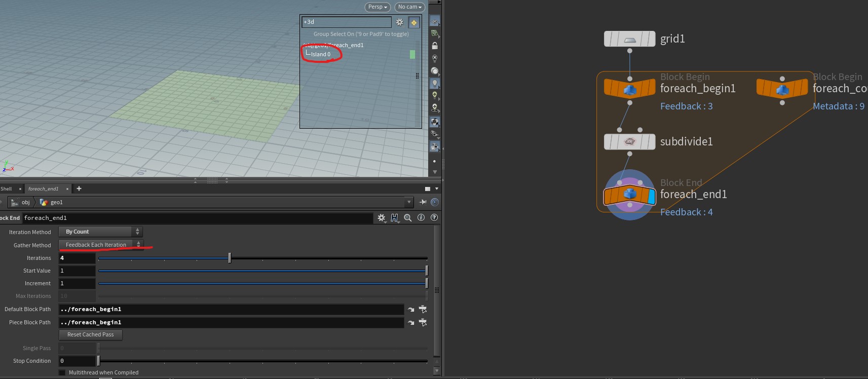This screenshot has width=868, height=379.
Task: Click the bulb with plus high quality lighting icon
Action: [x=435, y=95]
